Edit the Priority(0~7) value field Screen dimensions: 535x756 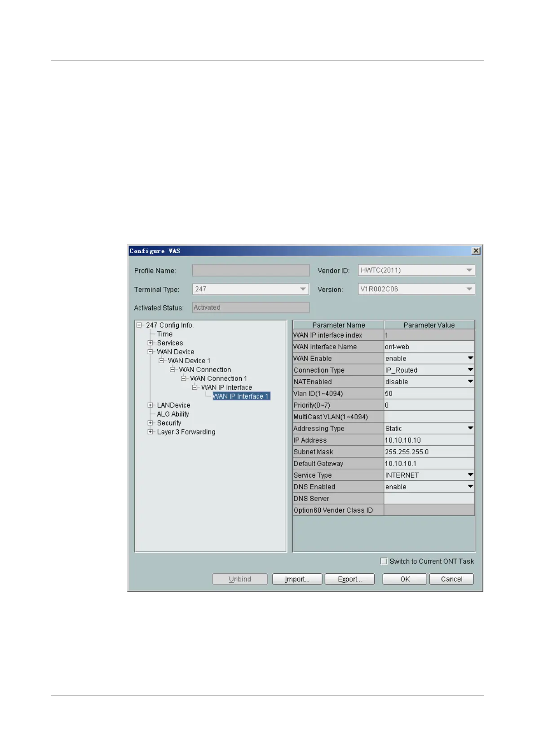click(x=429, y=405)
